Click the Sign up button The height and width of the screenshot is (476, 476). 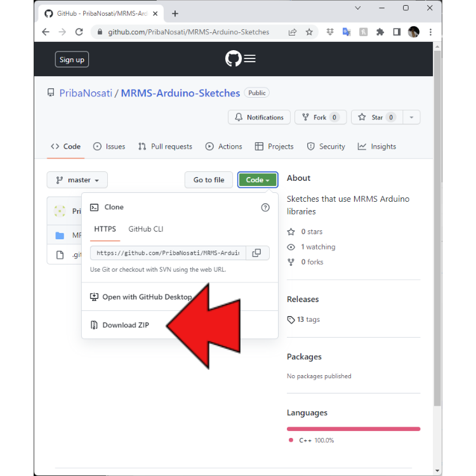[72, 60]
